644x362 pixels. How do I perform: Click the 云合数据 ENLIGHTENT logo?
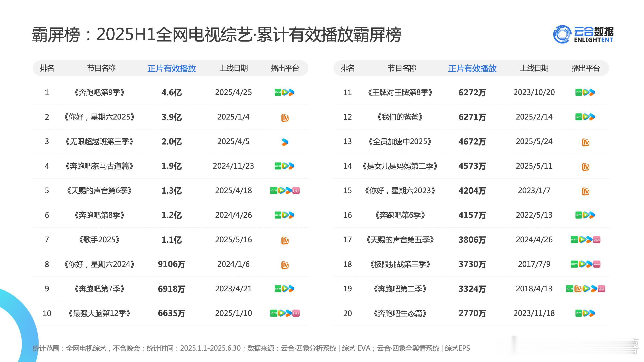(583, 34)
